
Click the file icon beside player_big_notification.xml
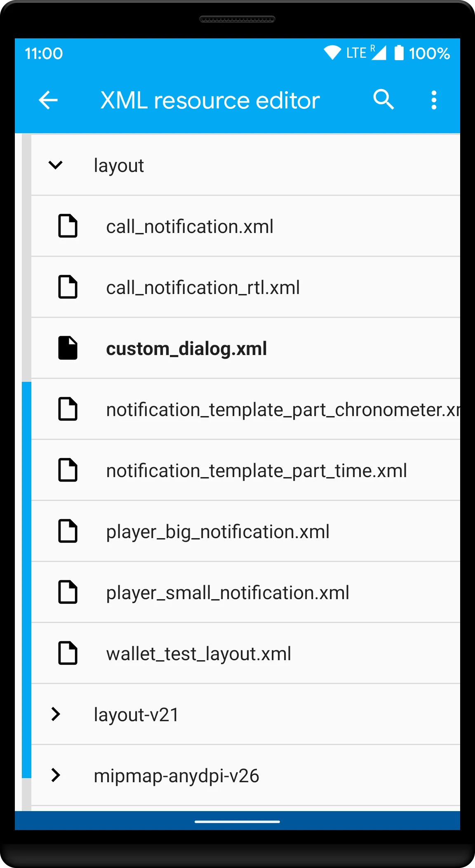click(68, 531)
